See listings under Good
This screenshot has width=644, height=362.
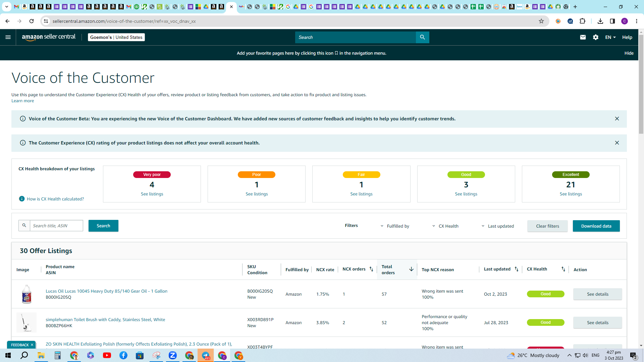[466, 194]
